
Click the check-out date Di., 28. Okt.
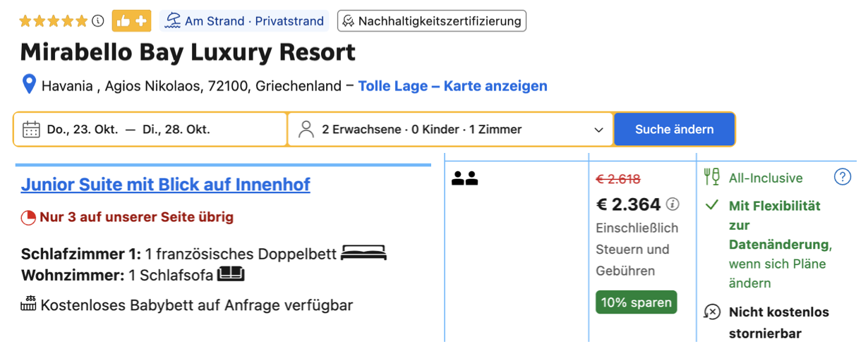tap(176, 130)
